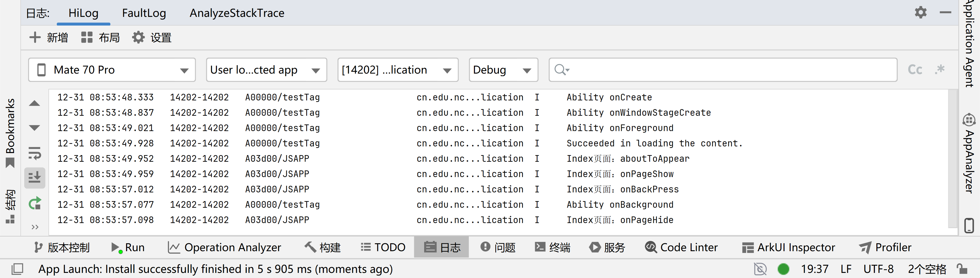Click the 设置 settings button
The width and height of the screenshot is (980, 278).
152,38
